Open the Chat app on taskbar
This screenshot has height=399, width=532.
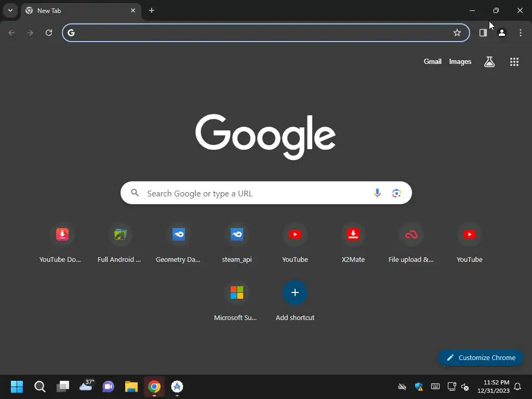[108, 387]
